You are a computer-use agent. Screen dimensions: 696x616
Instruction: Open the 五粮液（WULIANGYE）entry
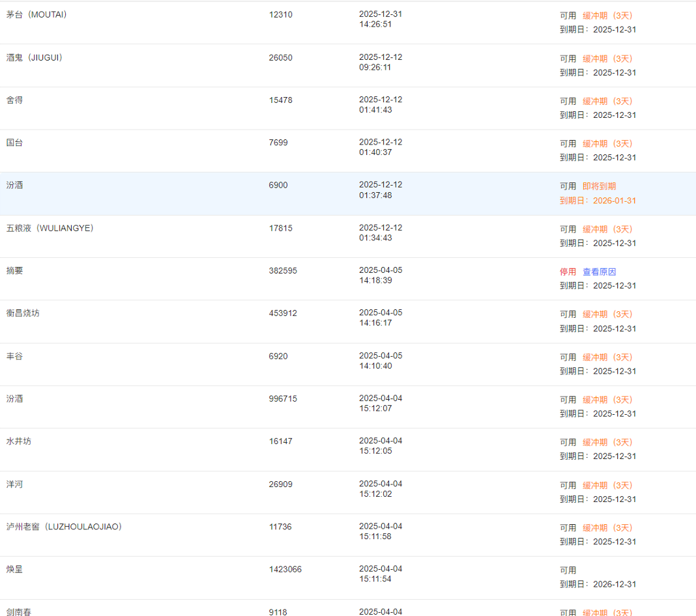[50, 228]
